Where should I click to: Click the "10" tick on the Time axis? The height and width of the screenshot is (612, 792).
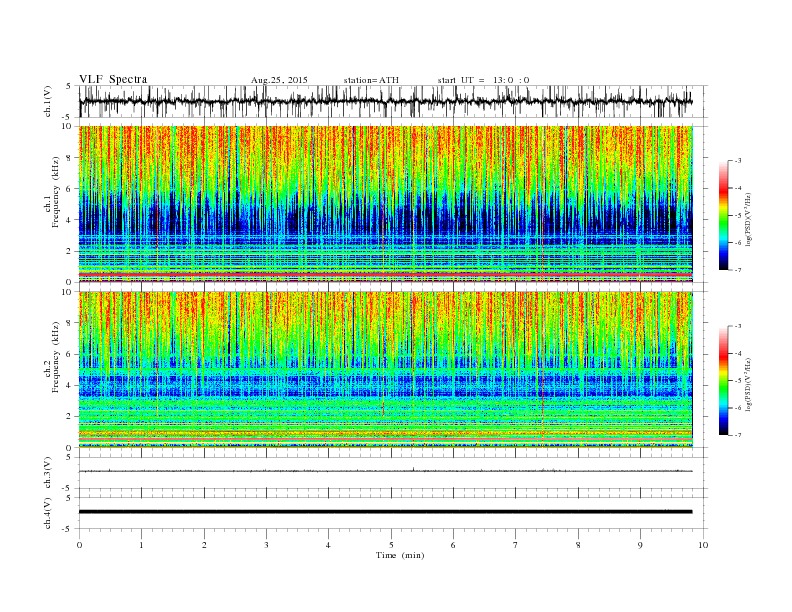(x=703, y=545)
